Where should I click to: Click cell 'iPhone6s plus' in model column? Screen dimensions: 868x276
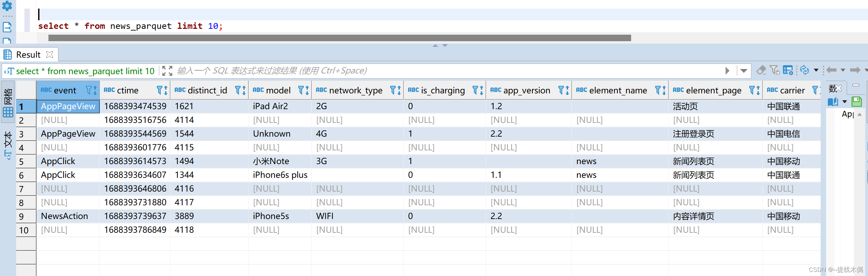(x=280, y=175)
